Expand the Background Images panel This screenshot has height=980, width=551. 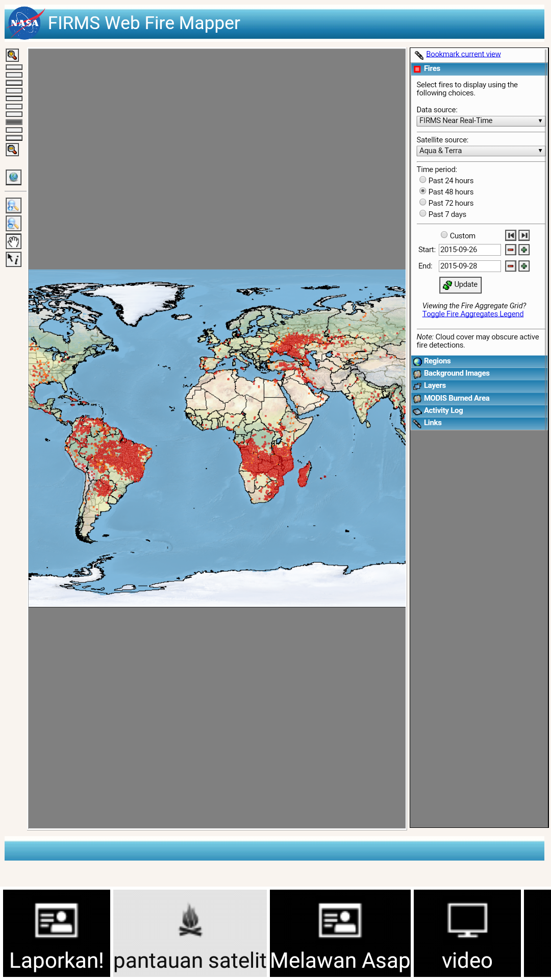click(479, 374)
